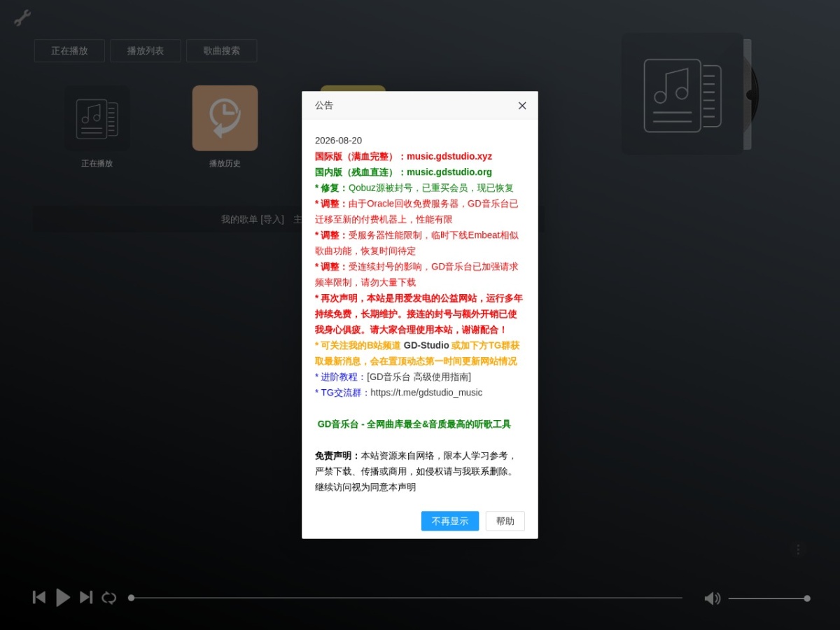This screenshot has height=630, width=840.
Task: Toggle the loop playback mode icon
Action: click(x=109, y=598)
